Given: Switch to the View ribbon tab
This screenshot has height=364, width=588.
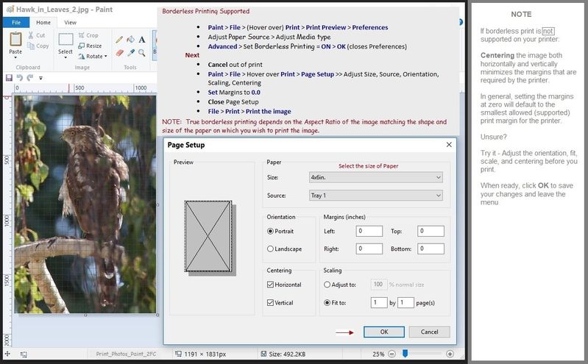Looking at the screenshot, I should coord(68,23).
